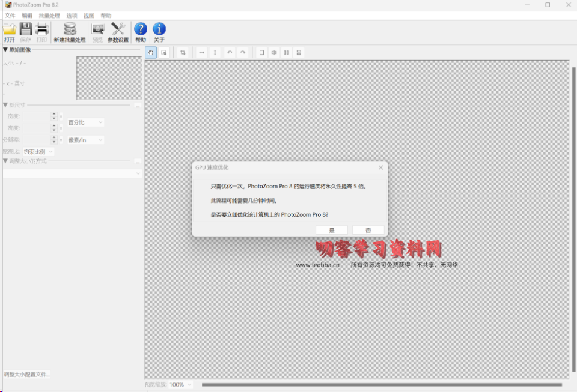Switch to stacked dual preview view

tap(299, 53)
